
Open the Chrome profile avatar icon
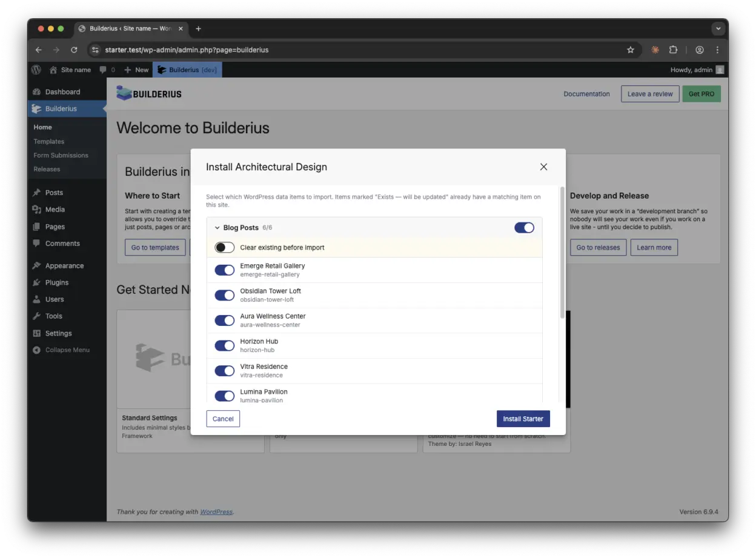700,50
